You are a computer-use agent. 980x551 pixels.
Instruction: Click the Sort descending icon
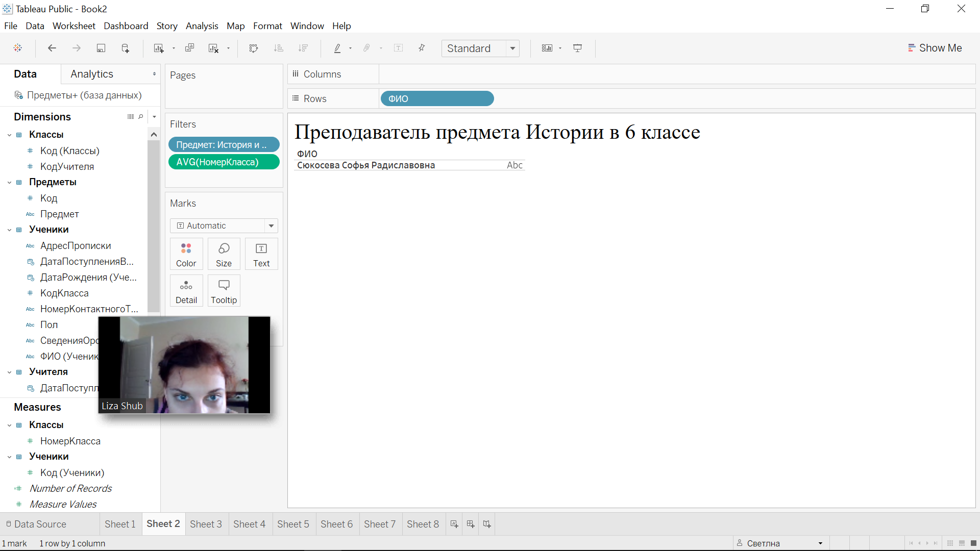click(303, 48)
